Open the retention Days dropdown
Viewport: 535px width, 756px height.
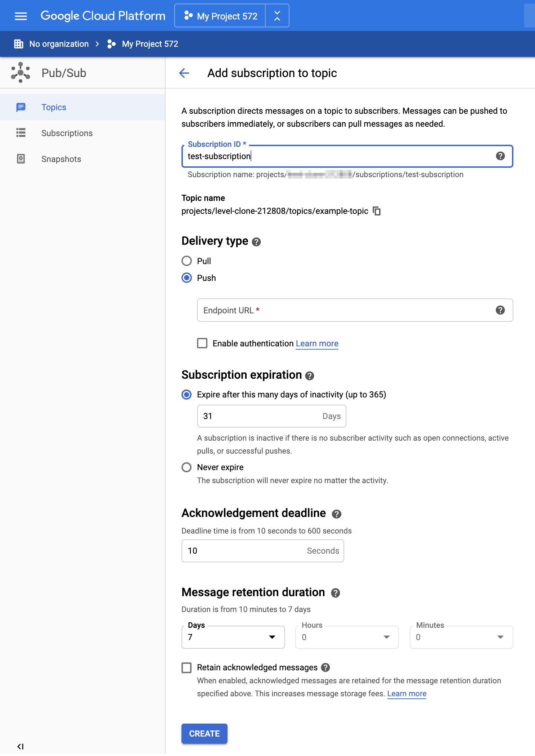tap(233, 637)
